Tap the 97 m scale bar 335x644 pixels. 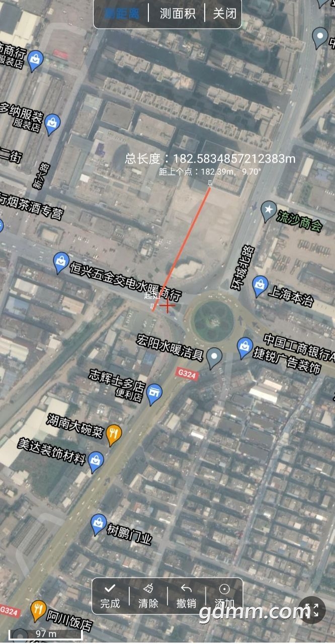pyautogui.click(x=45, y=634)
